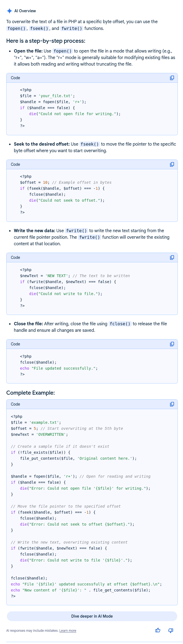Viewport: 183px width, 644px height.
Task: Click the file_put_contents line in the Complete Example
Action: tap(78, 458)
